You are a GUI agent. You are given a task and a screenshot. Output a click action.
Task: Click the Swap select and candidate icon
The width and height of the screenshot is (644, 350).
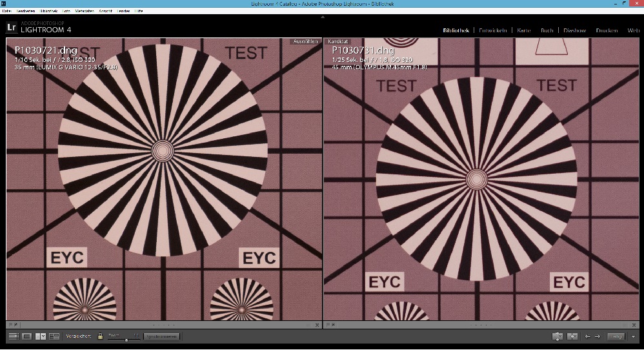558,336
